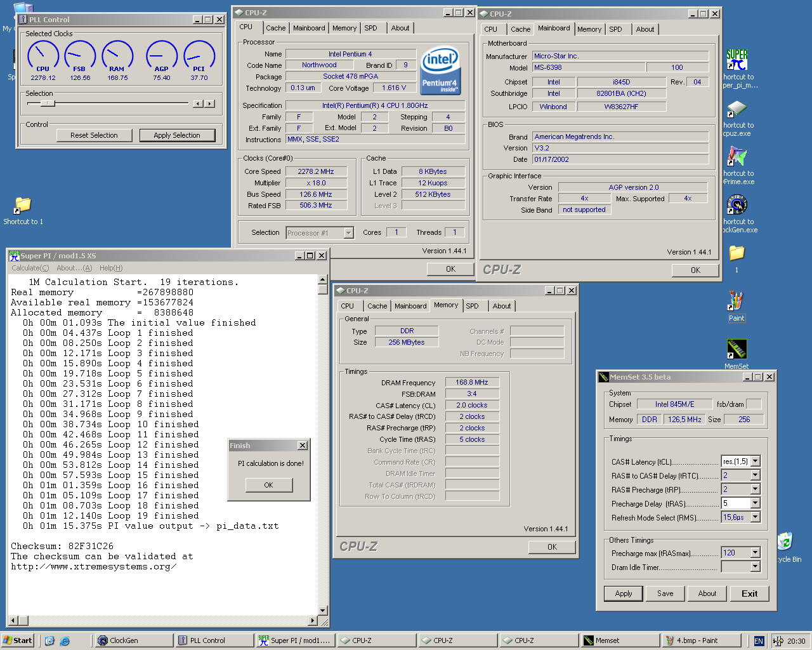Viewport: 812px width, 650px height.
Task: Click Apply Selection in PLL Control
Action: 177,135
